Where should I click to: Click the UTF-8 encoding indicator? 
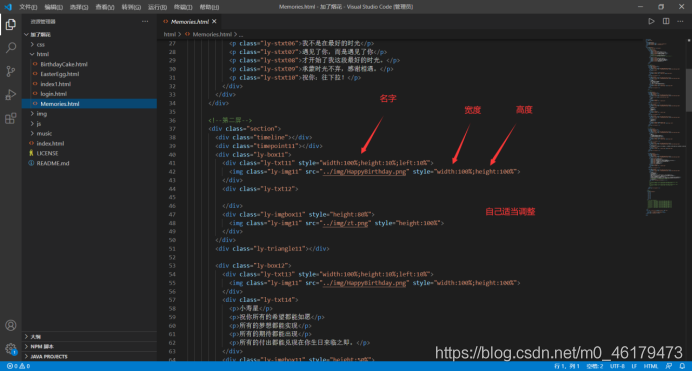617,366
